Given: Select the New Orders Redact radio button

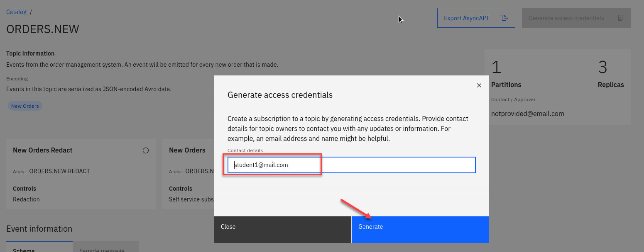Looking at the screenshot, I should [x=146, y=150].
